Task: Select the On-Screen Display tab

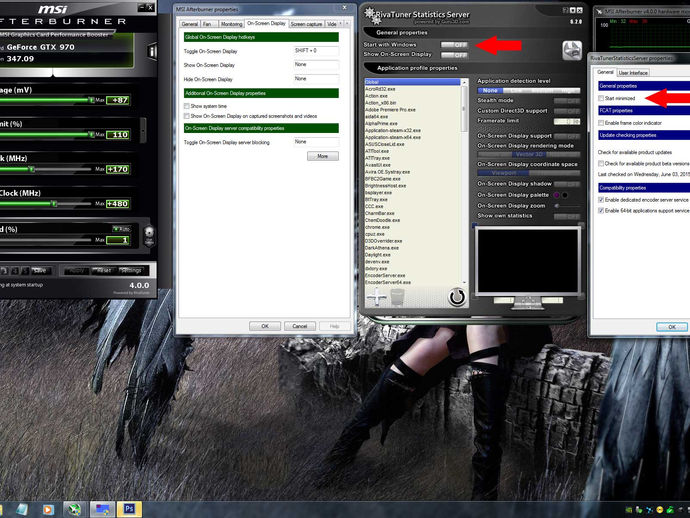Action: [x=266, y=23]
